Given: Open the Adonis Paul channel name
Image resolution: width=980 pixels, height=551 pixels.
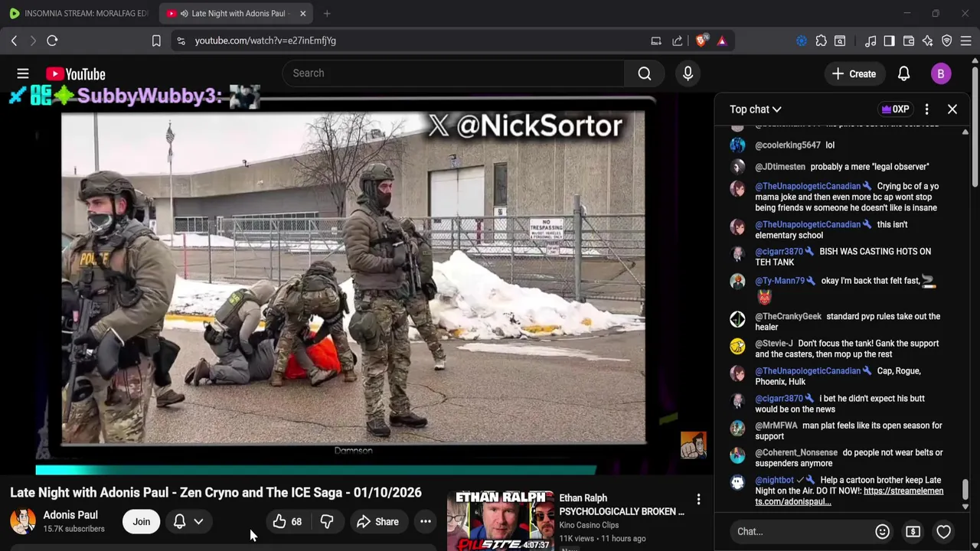Looking at the screenshot, I should coord(70,515).
